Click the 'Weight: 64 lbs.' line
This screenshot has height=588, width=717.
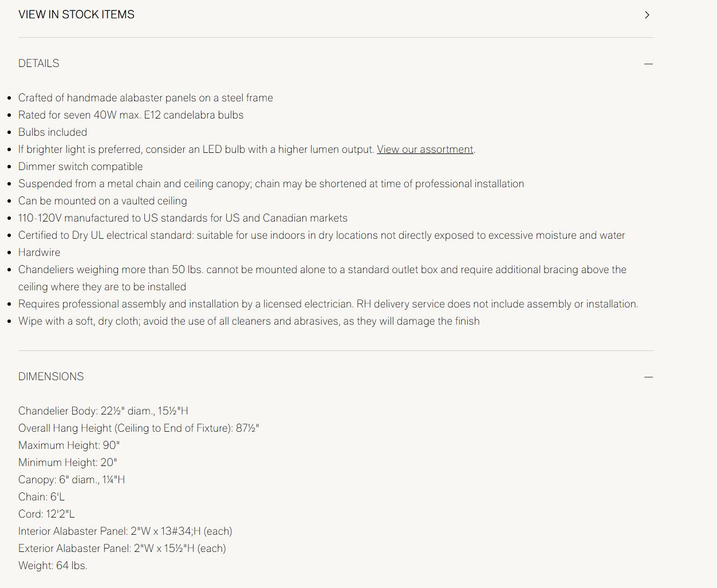(x=53, y=566)
